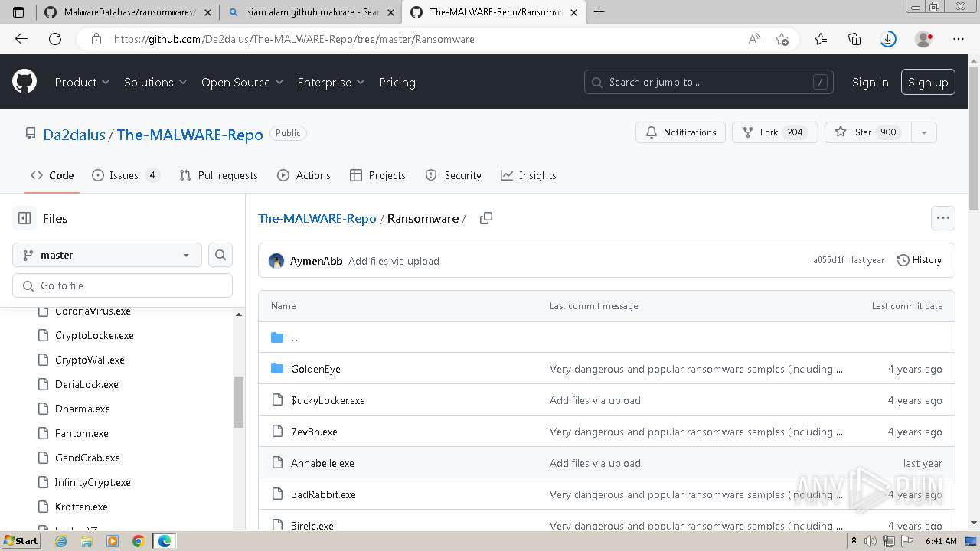Screen dimensions: 980x551
Task: Open a new browser tab
Action: 599,11
